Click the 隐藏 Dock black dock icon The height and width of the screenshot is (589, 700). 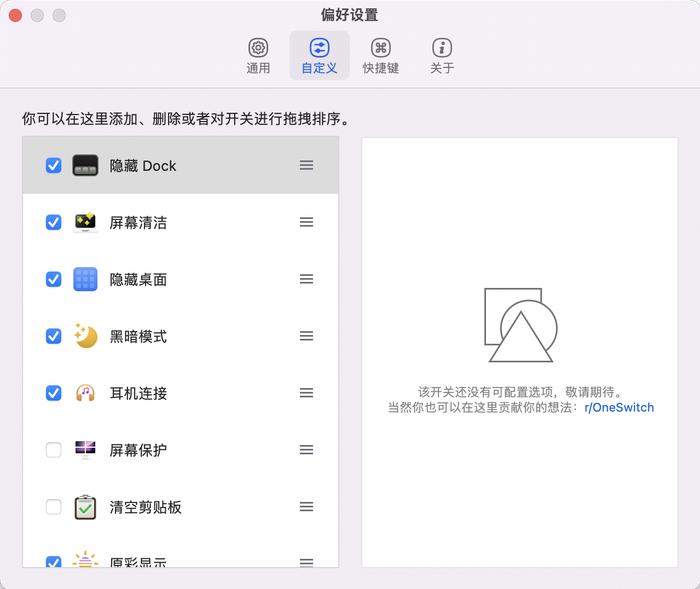click(85, 165)
